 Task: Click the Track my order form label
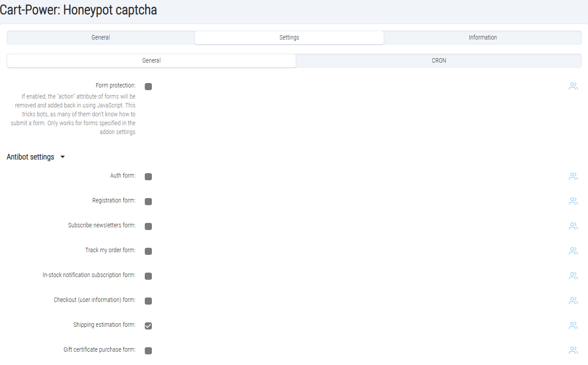point(111,250)
